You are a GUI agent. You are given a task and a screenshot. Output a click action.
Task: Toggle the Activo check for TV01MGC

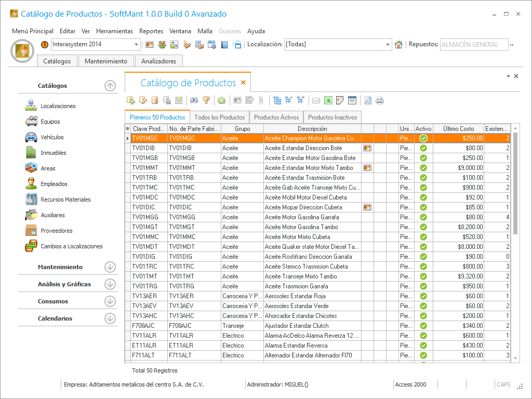(423, 138)
